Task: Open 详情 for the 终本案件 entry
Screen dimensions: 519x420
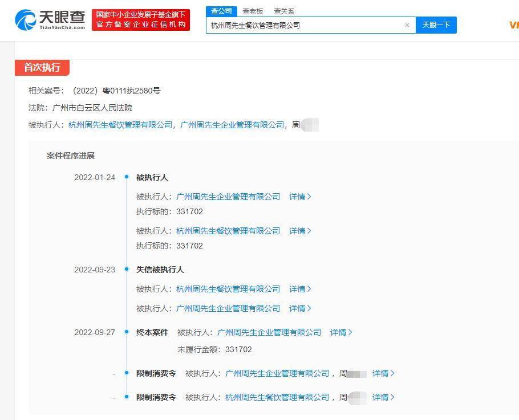Action: (341, 332)
